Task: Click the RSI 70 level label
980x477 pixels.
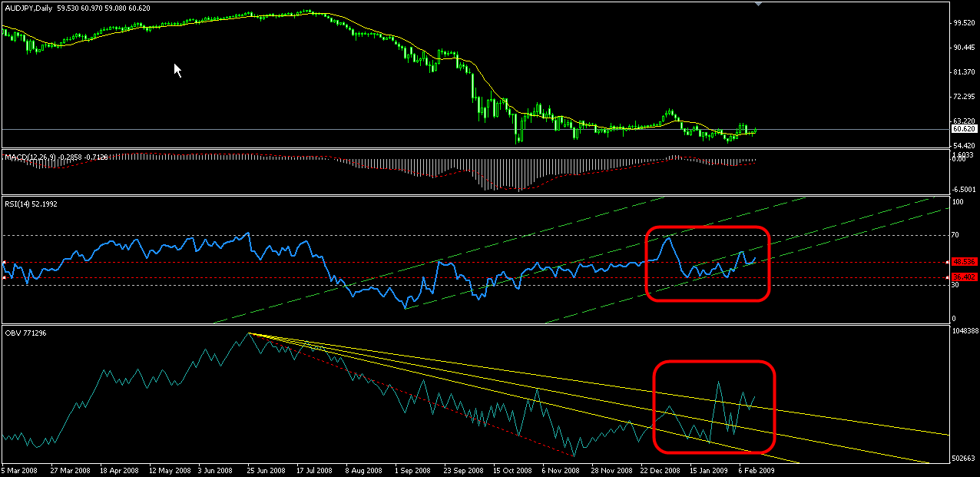Action: (956, 236)
